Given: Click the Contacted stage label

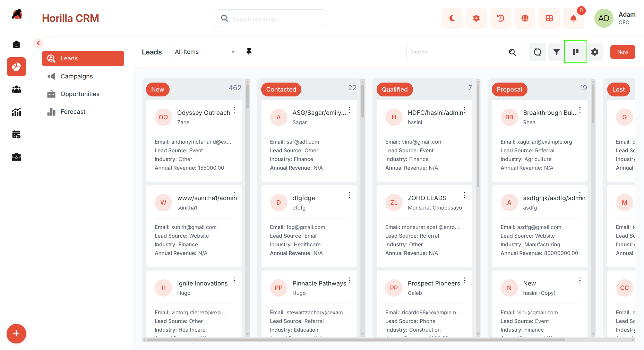Looking at the screenshot, I should 281,89.
